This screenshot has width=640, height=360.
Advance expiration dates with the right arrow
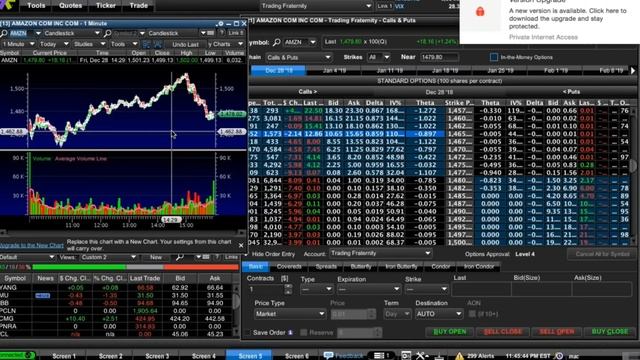(x=633, y=71)
